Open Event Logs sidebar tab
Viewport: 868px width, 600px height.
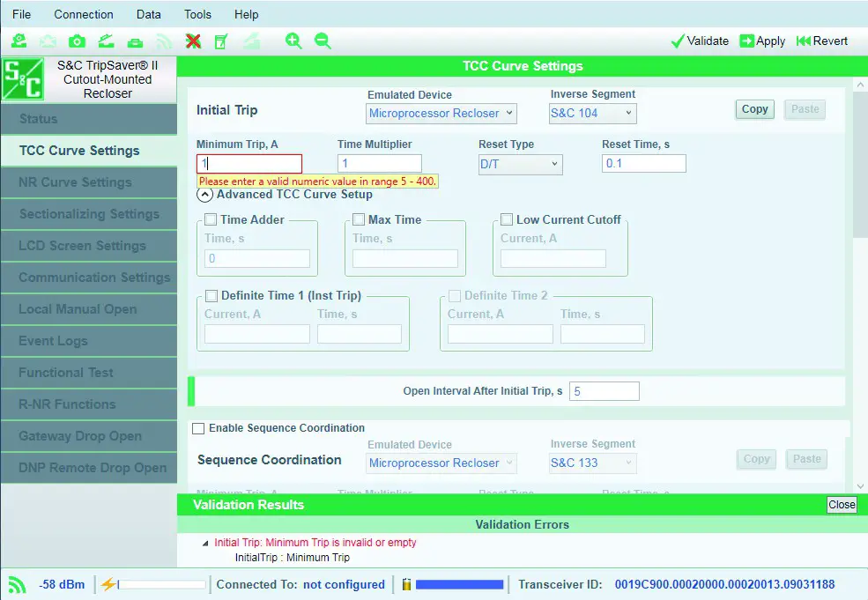[x=89, y=341]
